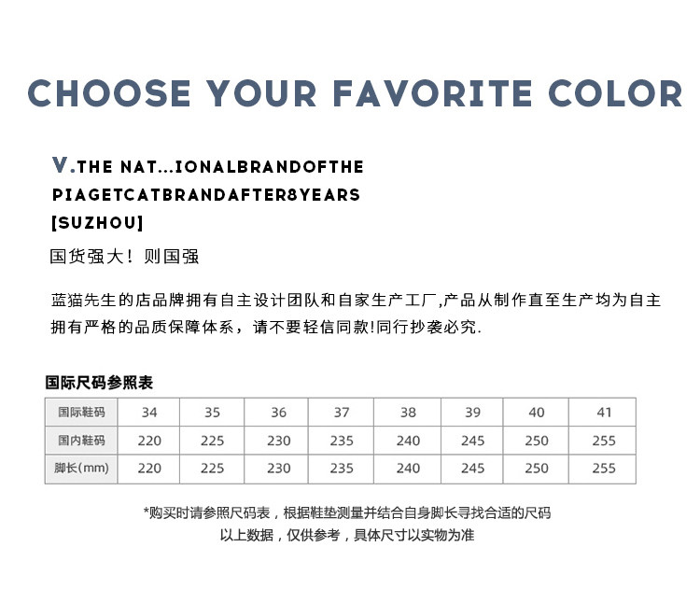
Task: Click the CHOOSE YOUR FAVORITE COLOR heading
Action: coord(356,94)
